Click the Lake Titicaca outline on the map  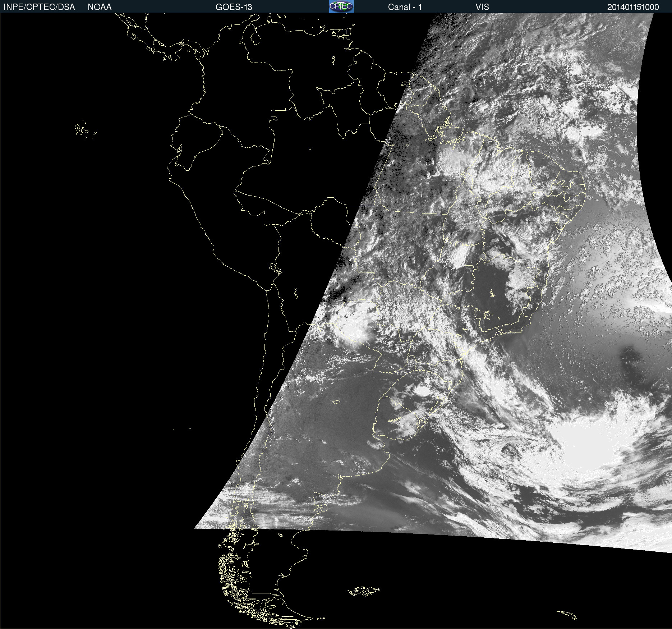pyautogui.click(x=275, y=268)
